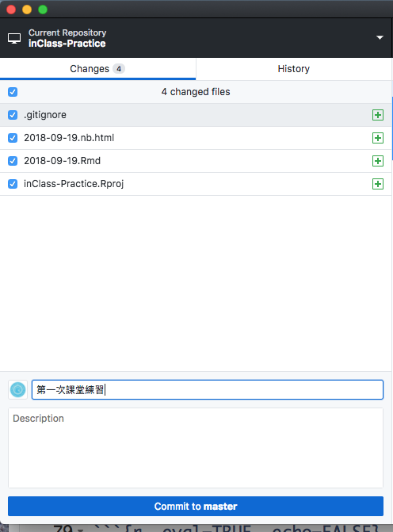
Task: Expand the Current Repository dropdown arrow
Action: [x=380, y=38]
